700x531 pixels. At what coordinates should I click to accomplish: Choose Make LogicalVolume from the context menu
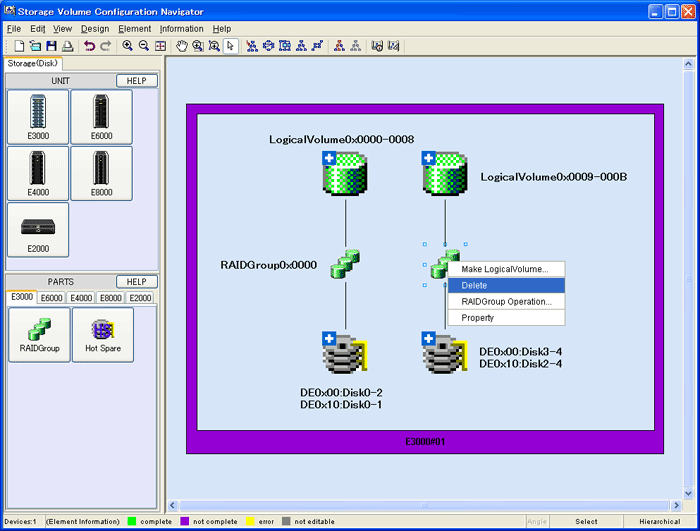[506, 269]
